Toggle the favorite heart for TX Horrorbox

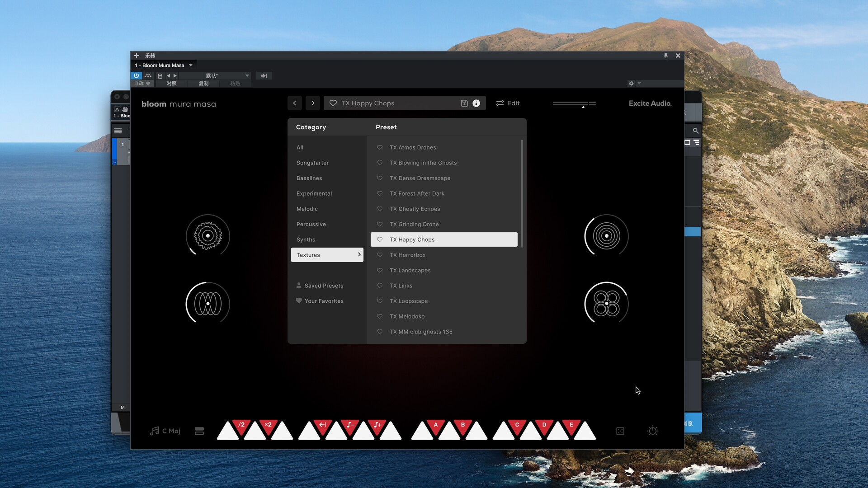pos(380,255)
